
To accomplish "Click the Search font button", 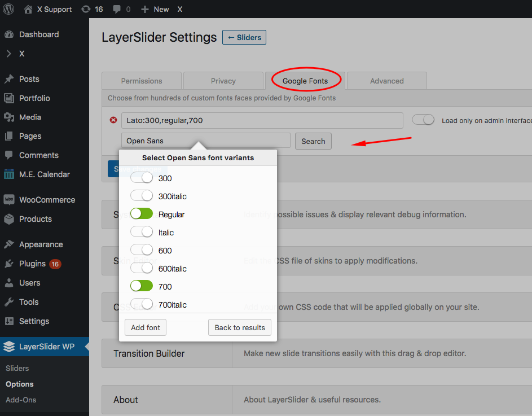I will [x=313, y=141].
